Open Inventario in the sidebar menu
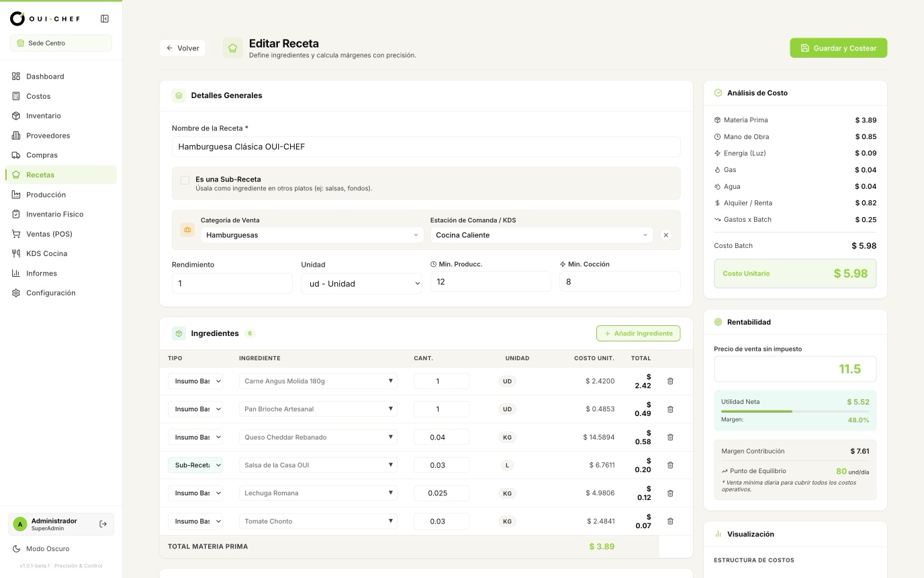 (43, 116)
